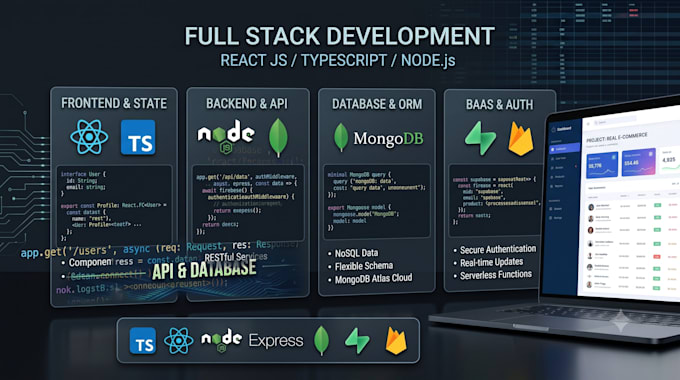The image size is (680, 380).
Task: Click the TypeScript icon in Frontend & State panel
Action: coord(138,138)
